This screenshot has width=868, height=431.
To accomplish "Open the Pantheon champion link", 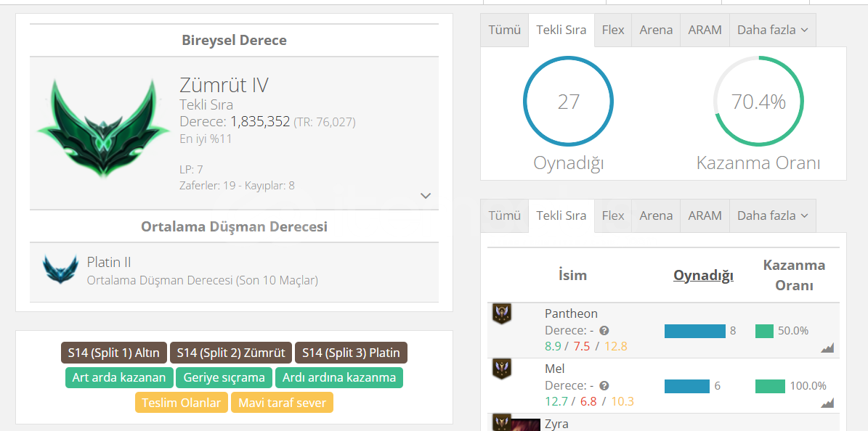I will click(571, 313).
